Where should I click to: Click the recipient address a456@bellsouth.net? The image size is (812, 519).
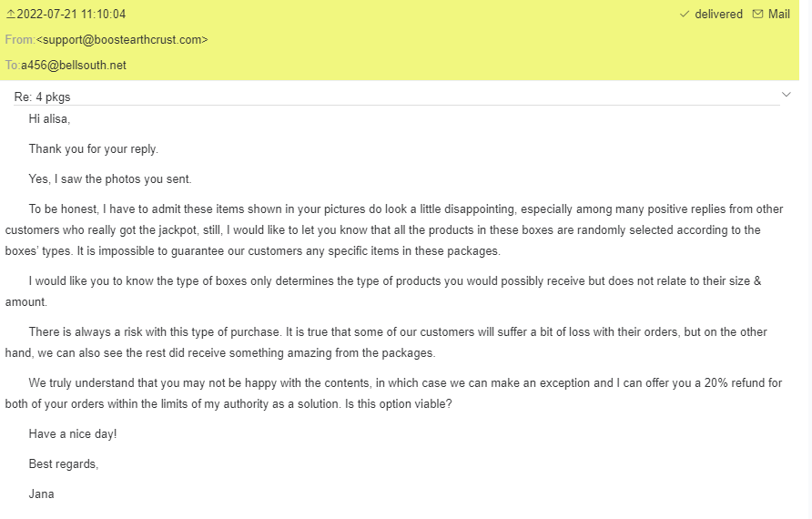click(74, 66)
